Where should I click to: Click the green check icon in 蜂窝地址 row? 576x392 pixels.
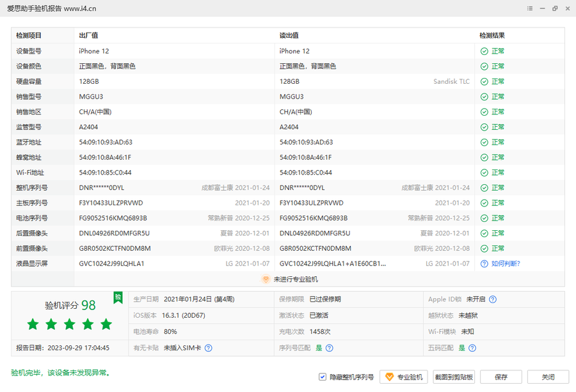(484, 157)
